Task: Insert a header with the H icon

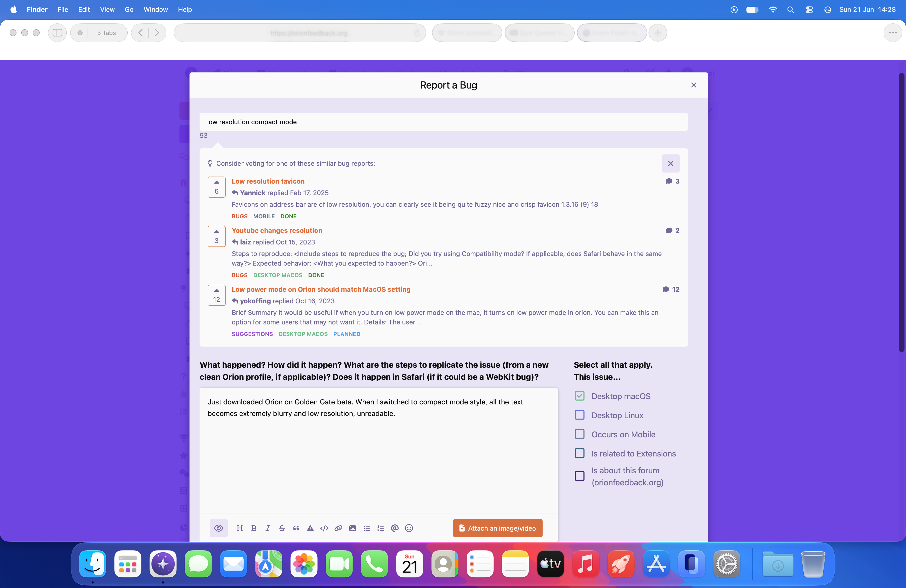Action: coord(239,528)
